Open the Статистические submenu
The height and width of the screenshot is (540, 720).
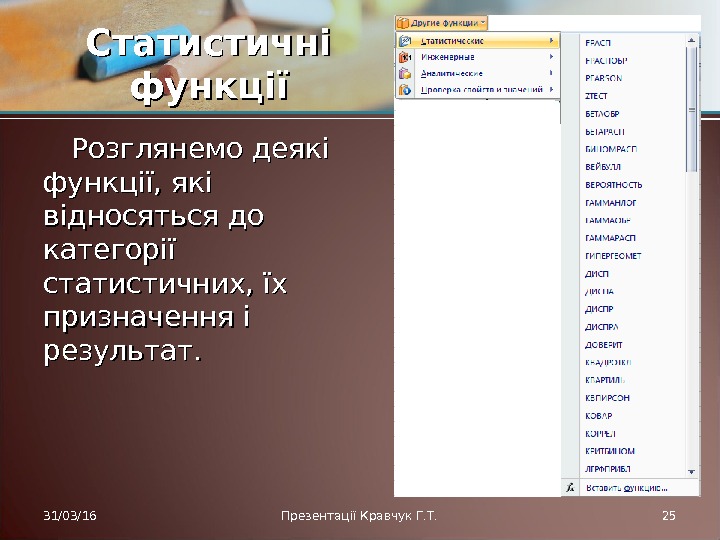(478, 41)
